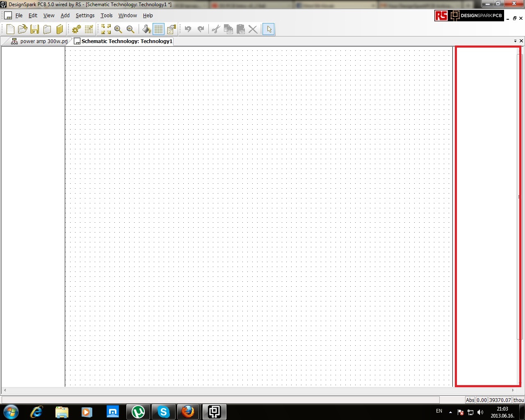Image resolution: width=525 pixels, height=420 pixels.
Task: Click the 0.00 X coordinate field
Action: tap(482, 400)
